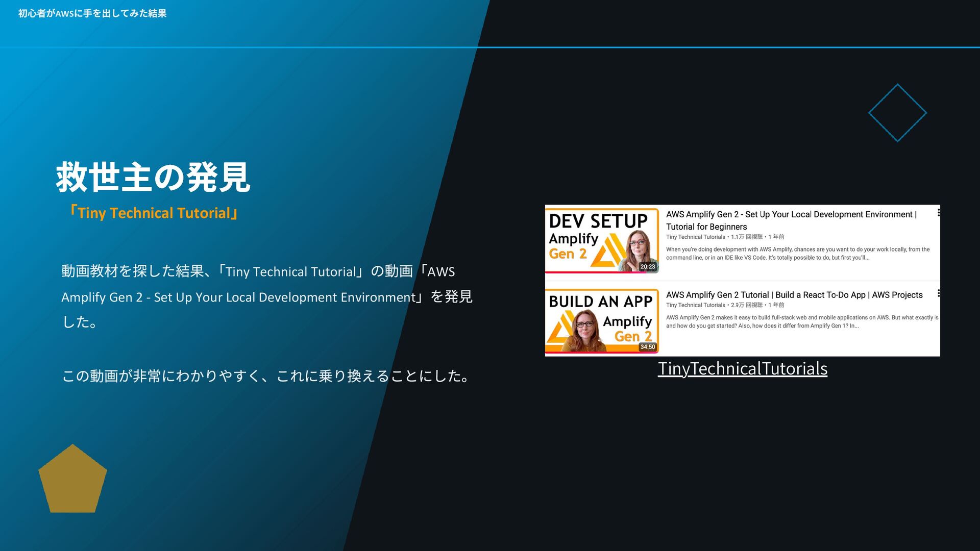This screenshot has width=980, height=551.
Task: Open the three-dot menu of the React To-Do video
Action: click(x=938, y=293)
